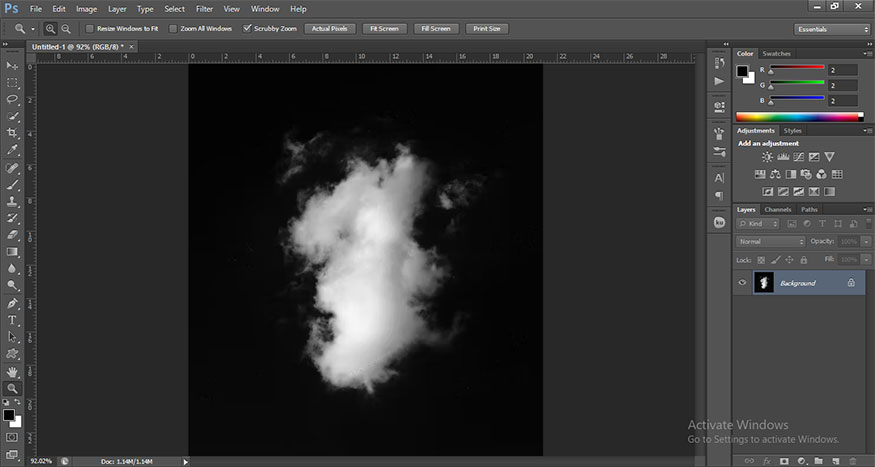The width and height of the screenshot is (875, 467).
Task: Toggle Quick Mask mode
Action: point(12,437)
